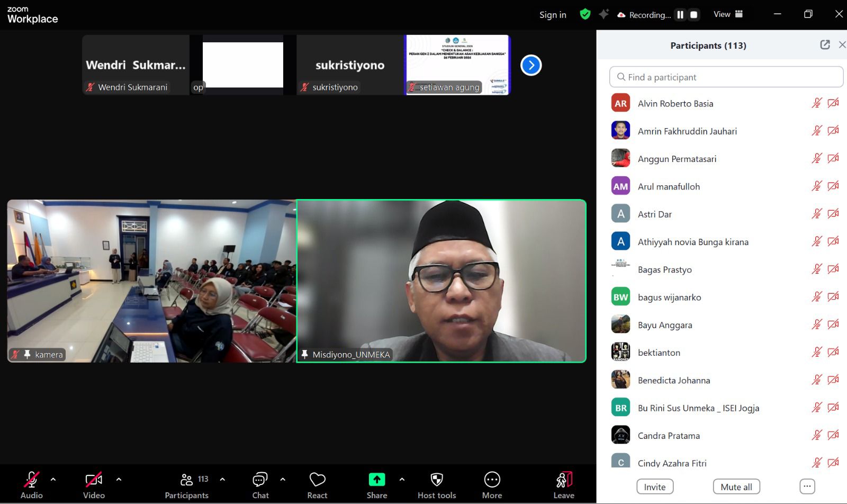Click the green encryption shield icon
The height and width of the screenshot is (504, 847).
point(585,14)
